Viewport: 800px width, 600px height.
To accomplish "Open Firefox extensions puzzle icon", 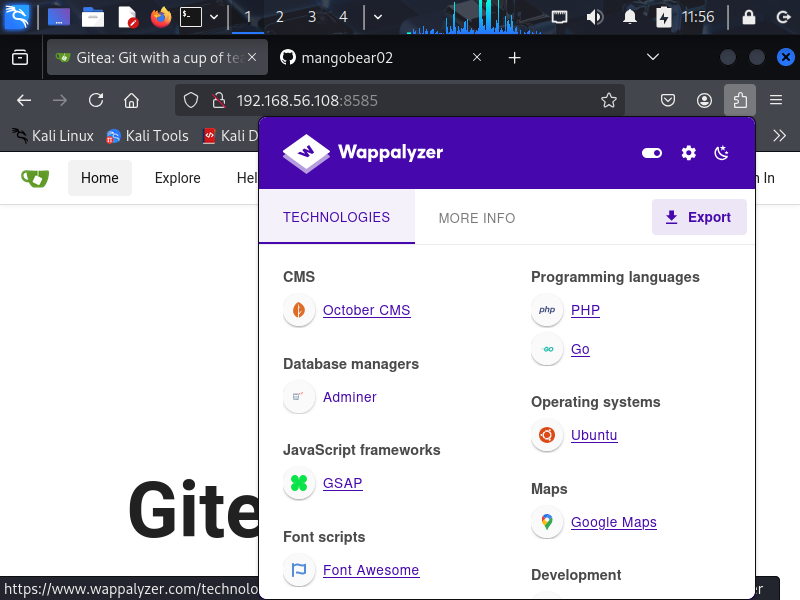I will [740, 100].
